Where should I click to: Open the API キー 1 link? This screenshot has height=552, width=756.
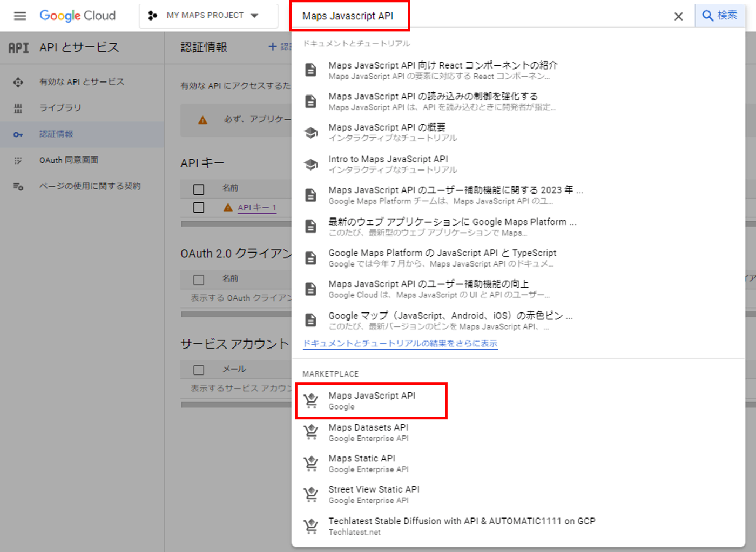(257, 208)
